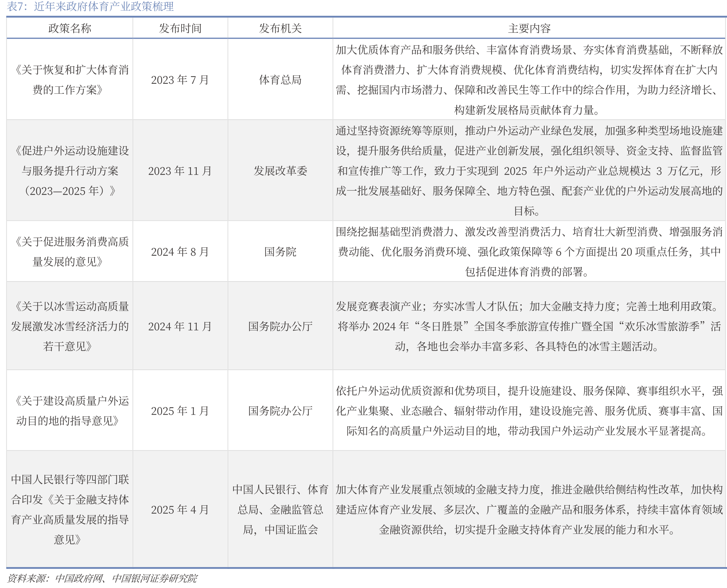
Task: Click the date cell 2024 年 8 月
Action: click(x=180, y=252)
